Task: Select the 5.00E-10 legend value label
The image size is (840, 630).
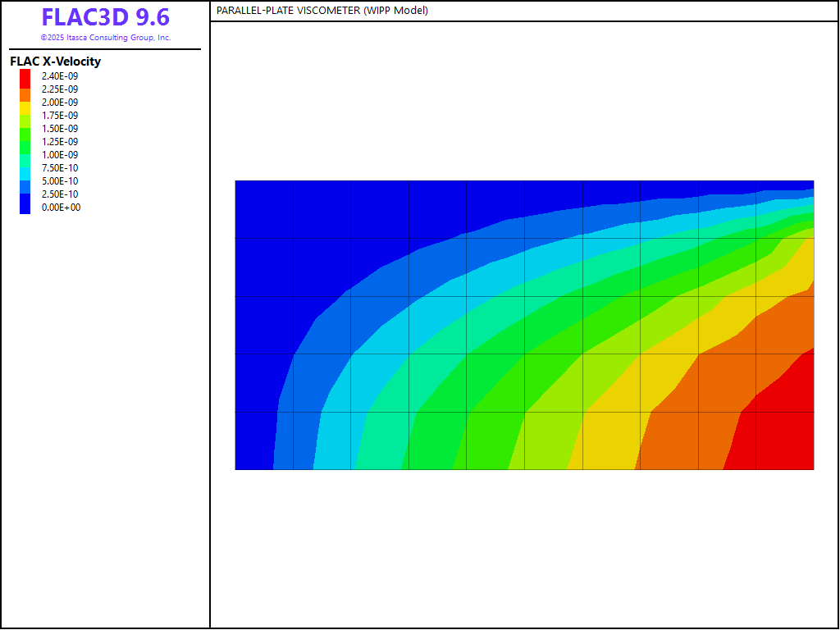Action: (x=60, y=181)
